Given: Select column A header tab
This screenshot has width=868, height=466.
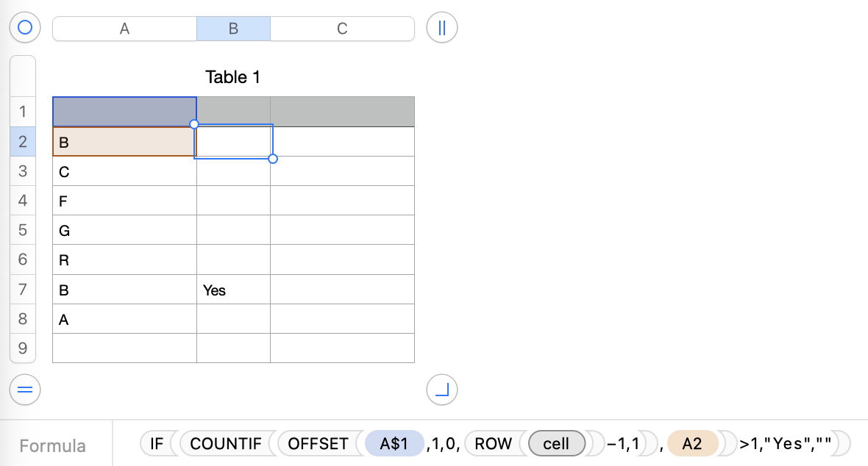Looking at the screenshot, I should (x=124, y=29).
